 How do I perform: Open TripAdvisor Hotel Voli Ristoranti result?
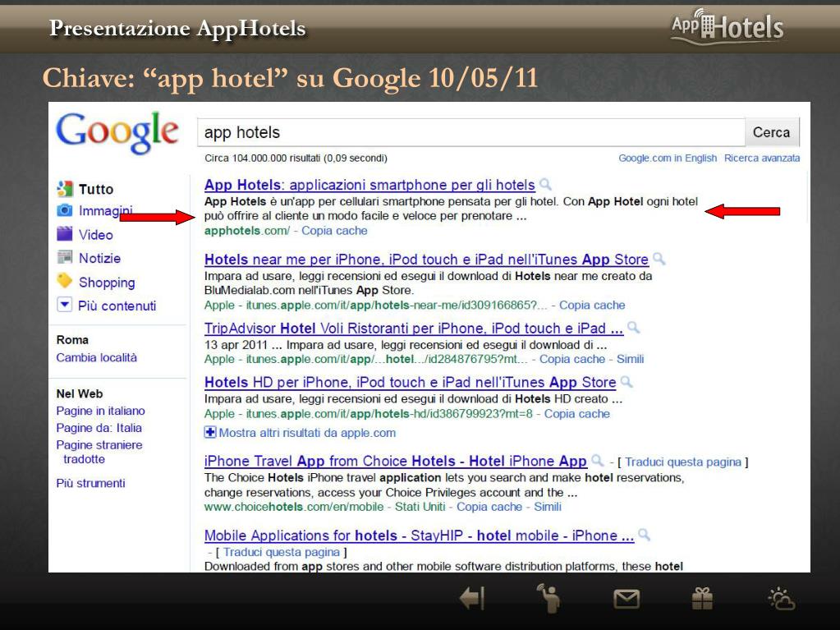click(x=414, y=328)
